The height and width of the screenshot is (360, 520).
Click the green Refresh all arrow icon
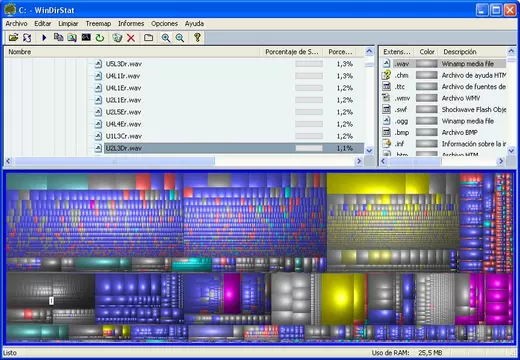click(x=100, y=37)
